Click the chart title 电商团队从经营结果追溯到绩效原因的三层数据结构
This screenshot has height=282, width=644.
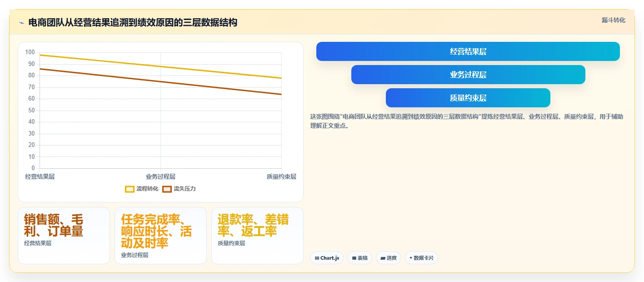(133, 23)
